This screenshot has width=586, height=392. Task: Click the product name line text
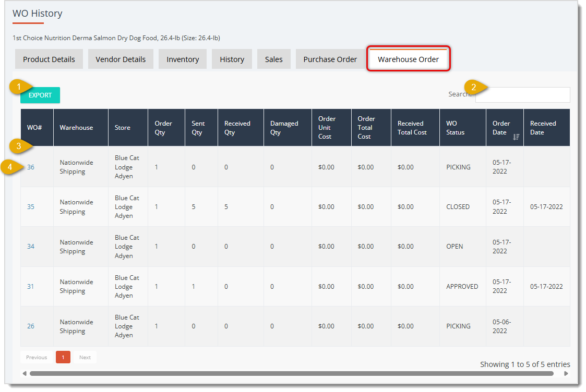click(x=116, y=38)
